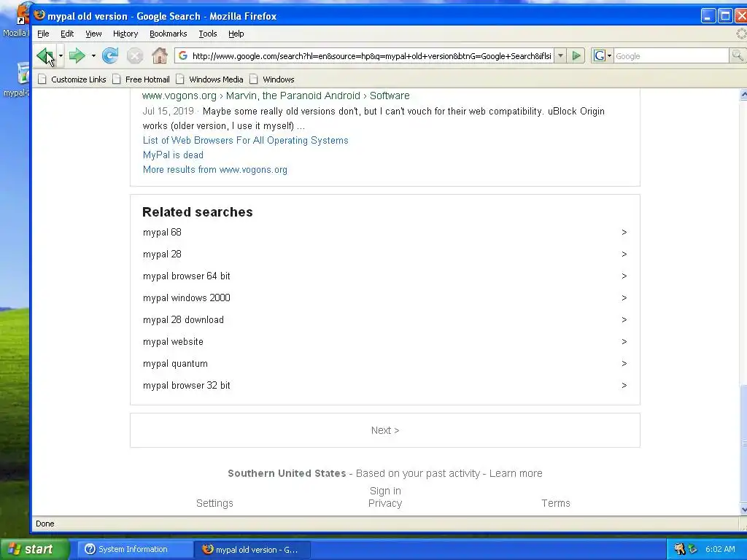Screen dimensions: 747x560
Task: Open the File menu
Action: pos(43,34)
